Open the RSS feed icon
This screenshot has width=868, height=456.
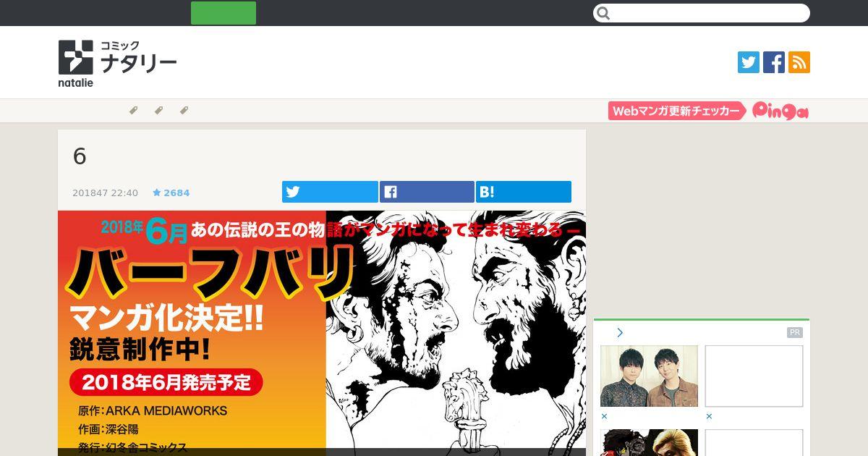click(799, 62)
